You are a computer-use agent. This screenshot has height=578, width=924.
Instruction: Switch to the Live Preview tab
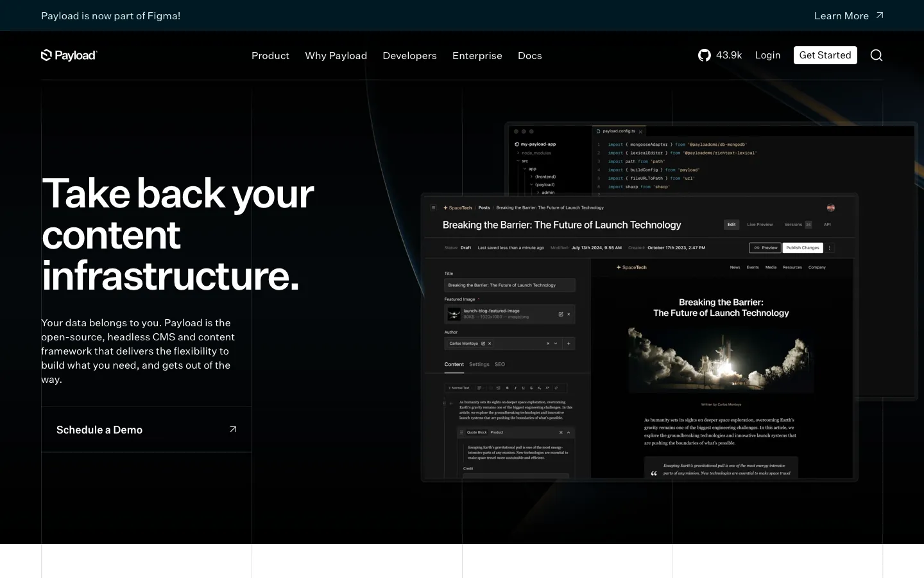pos(760,224)
